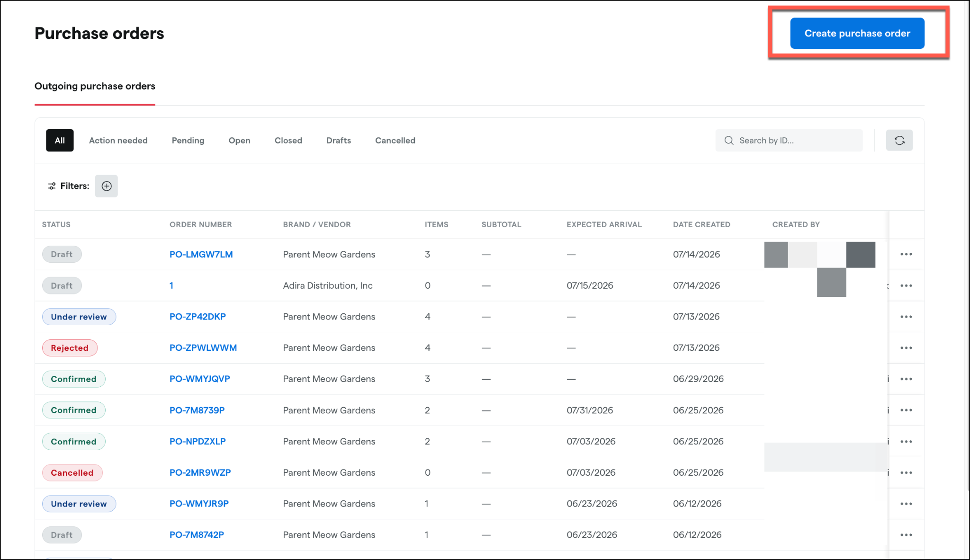The height and width of the screenshot is (560, 970).
Task: Click the Brand / Vendor column header
Action: click(317, 224)
